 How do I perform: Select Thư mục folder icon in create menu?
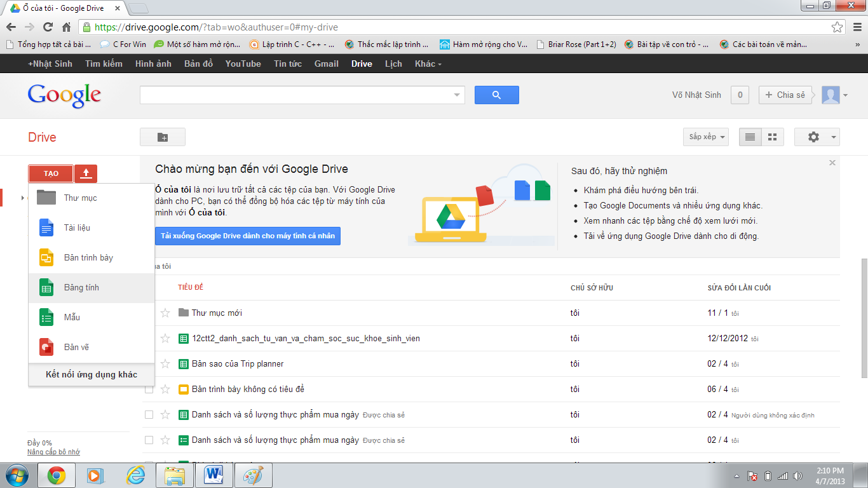(x=47, y=198)
